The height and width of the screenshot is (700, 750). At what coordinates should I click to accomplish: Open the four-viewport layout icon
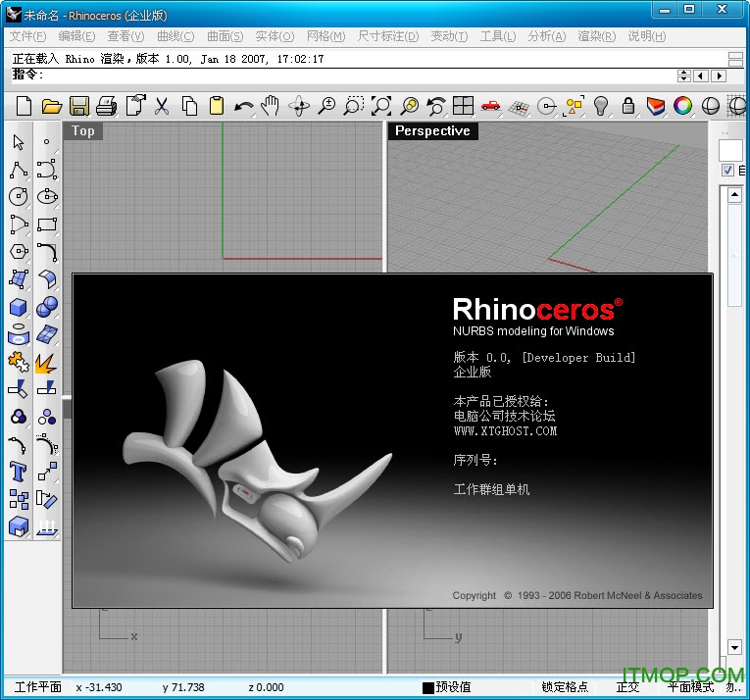[x=463, y=106]
